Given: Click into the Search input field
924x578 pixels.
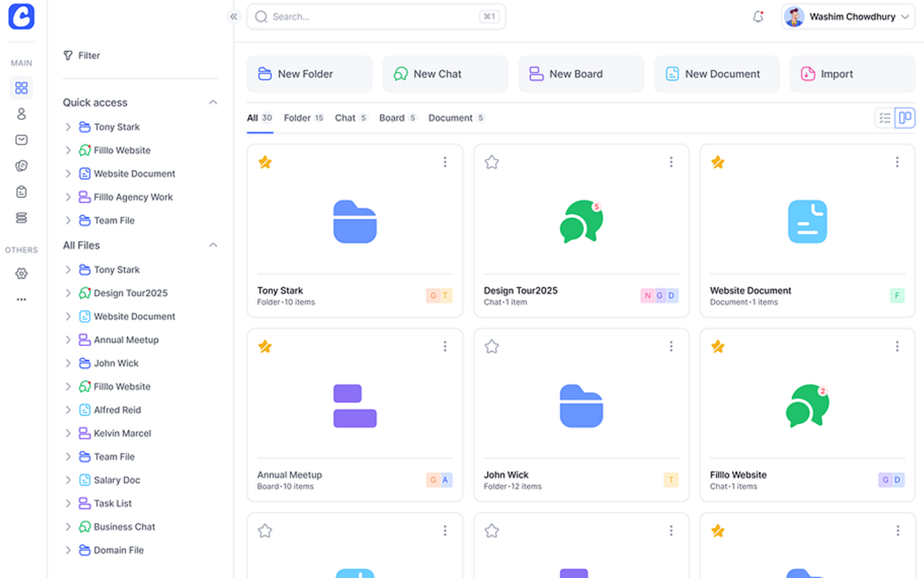Looking at the screenshot, I should coord(372,17).
